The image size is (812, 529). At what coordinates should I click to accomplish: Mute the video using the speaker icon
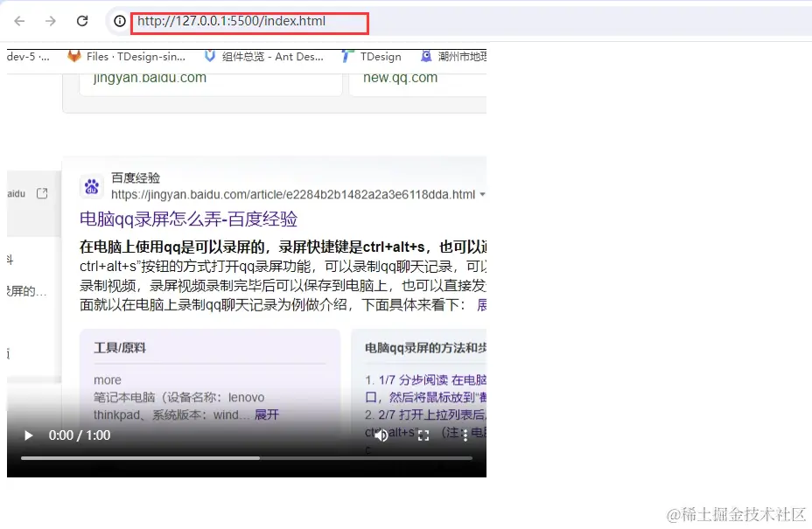pyautogui.click(x=381, y=435)
